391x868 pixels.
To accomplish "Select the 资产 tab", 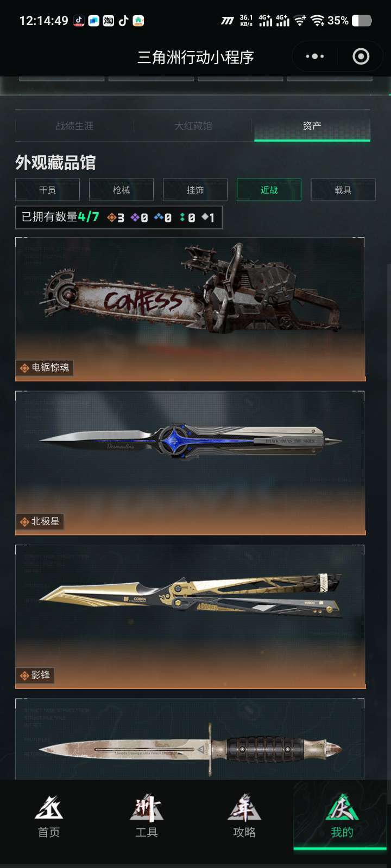I will (x=312, y=126).
